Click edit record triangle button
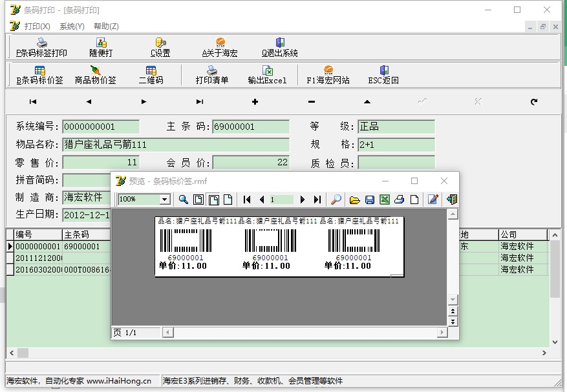Screen dimensions: 567x392 [x=367, y=102]
